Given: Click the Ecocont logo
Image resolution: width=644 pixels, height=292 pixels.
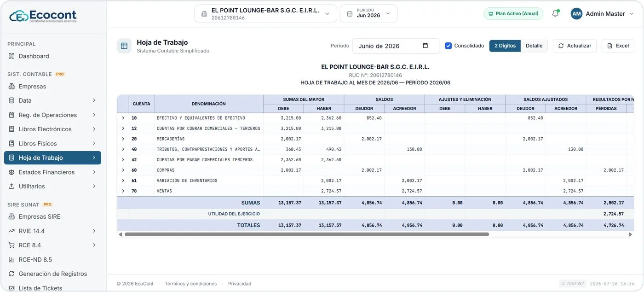Looking at the screenshot, I should pyautogui.click(x=43, y=16).
